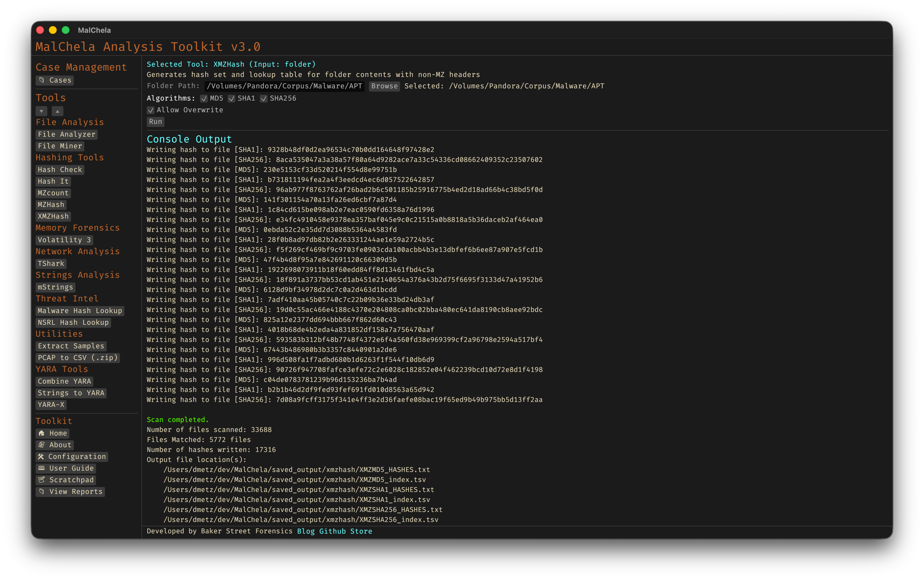Open the Scratchpad

66,480
